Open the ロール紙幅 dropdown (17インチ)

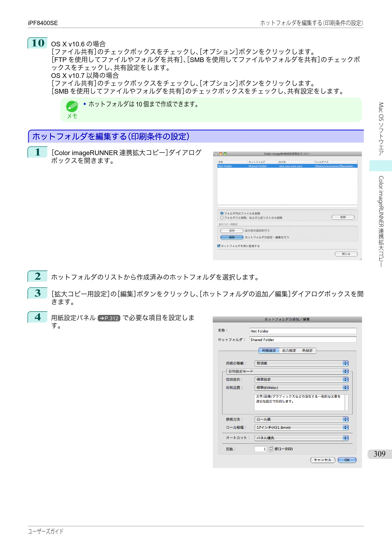click(301, 427)
